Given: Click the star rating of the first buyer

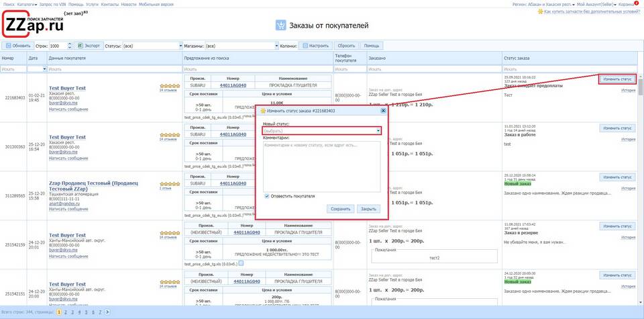Looking at the screenshot, I should (168, 86).
